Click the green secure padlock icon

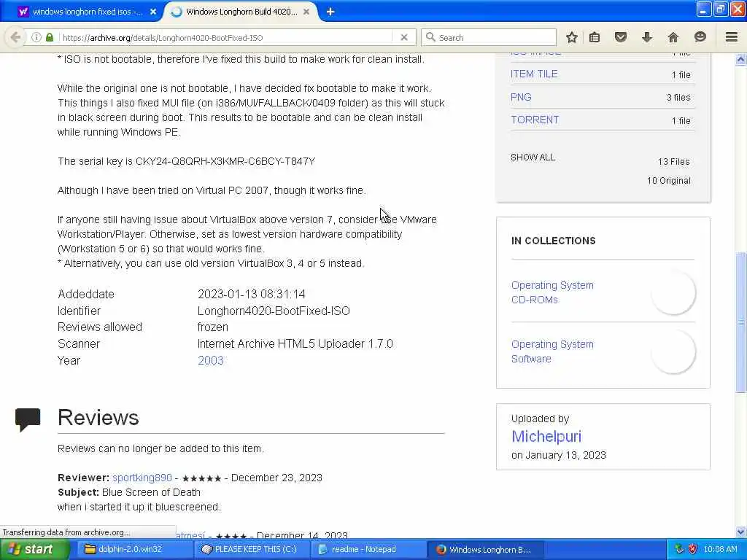(50, 37)
